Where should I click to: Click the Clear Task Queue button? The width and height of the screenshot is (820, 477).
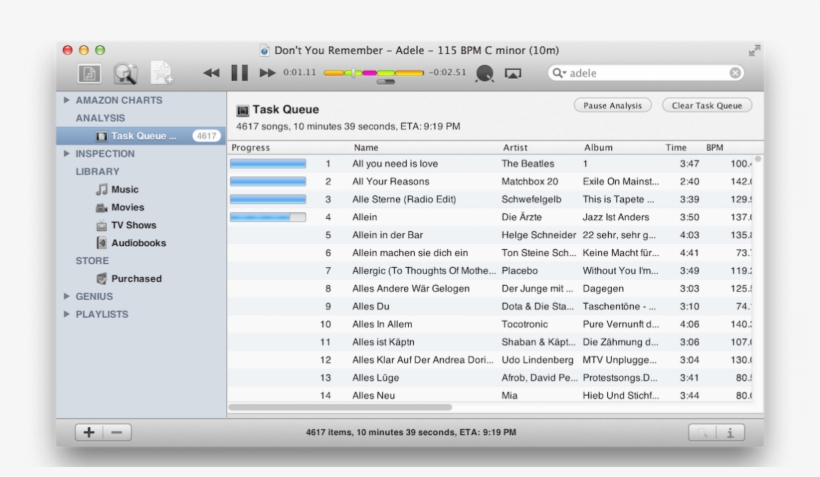(707, 105)
